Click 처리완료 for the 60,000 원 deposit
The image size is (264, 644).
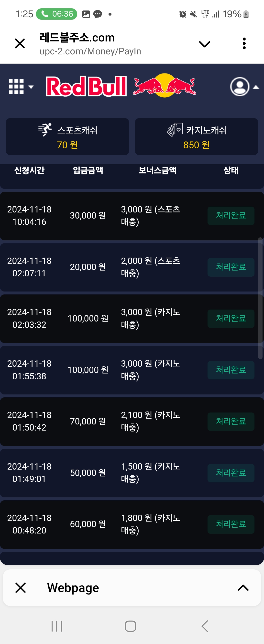click(231, 524)
